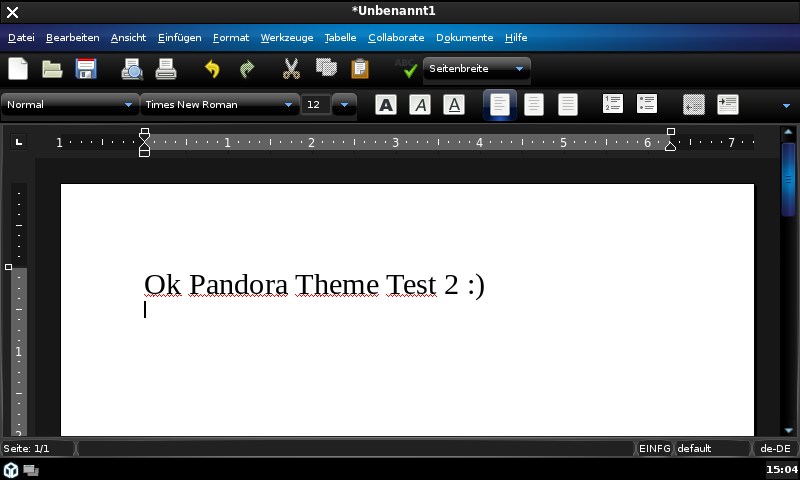The width and height of the screenshot is (800, 480).
Task: Insert a numbered list
Action: pyautogui.click(x=613, y=104)
